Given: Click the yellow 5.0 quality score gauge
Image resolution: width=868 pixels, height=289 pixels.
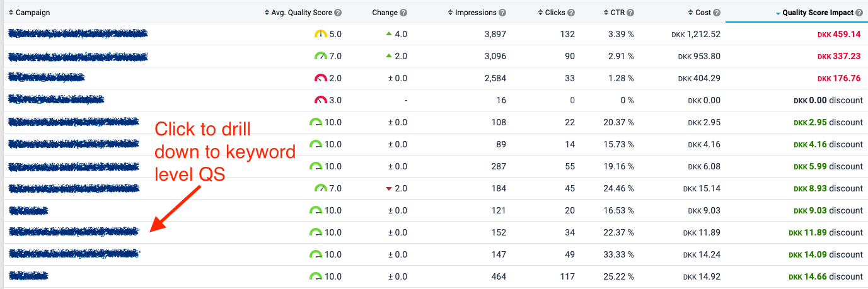Looking at the screenshot, I should point(321,35).
